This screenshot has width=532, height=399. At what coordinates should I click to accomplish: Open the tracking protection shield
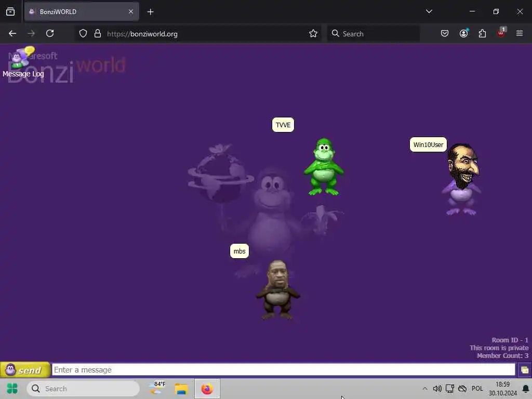[83, 34]
